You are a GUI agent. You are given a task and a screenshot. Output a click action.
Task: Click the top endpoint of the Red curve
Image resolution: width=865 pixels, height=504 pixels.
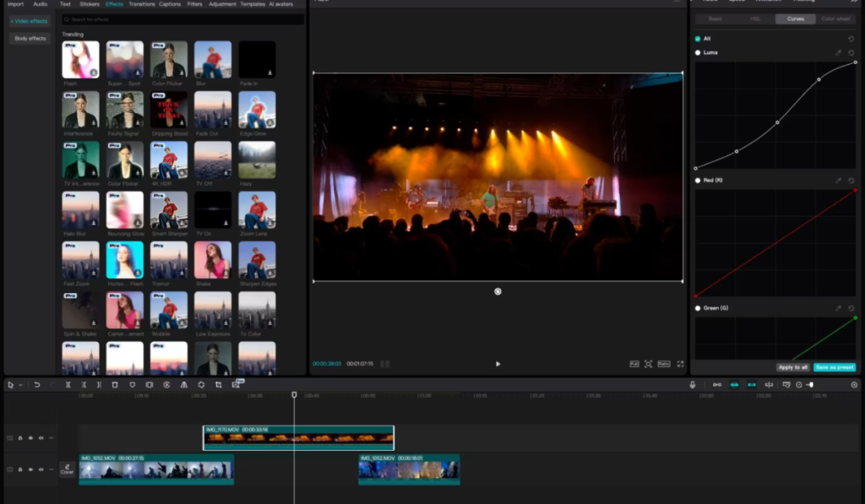pos(856,190)
